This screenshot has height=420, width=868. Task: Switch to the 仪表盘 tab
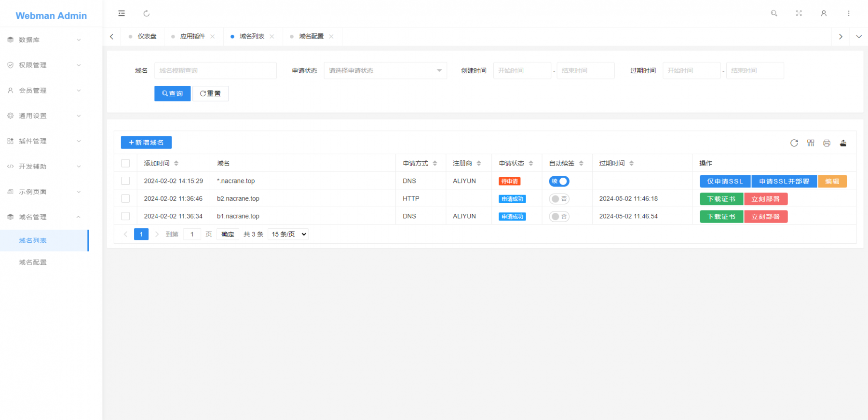coord(143,37)
